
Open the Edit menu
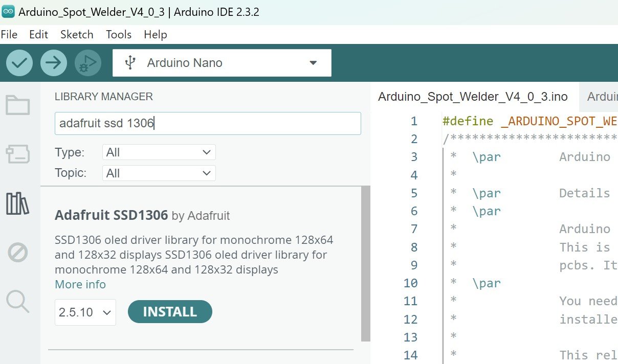tap(38, 34)
